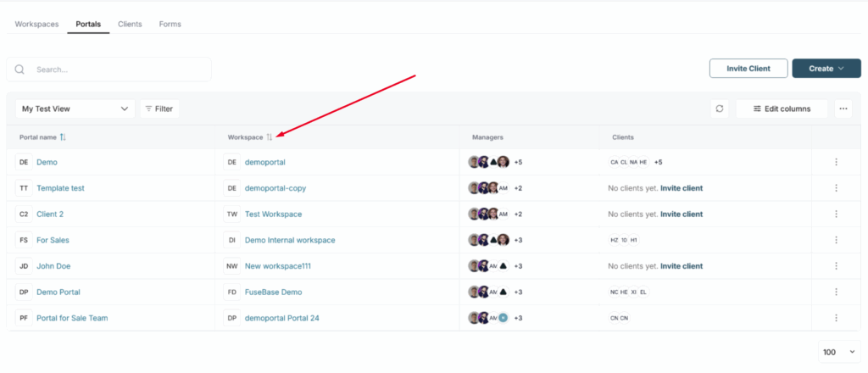Open the three-dot table options menu

click(x=842, y=109)
